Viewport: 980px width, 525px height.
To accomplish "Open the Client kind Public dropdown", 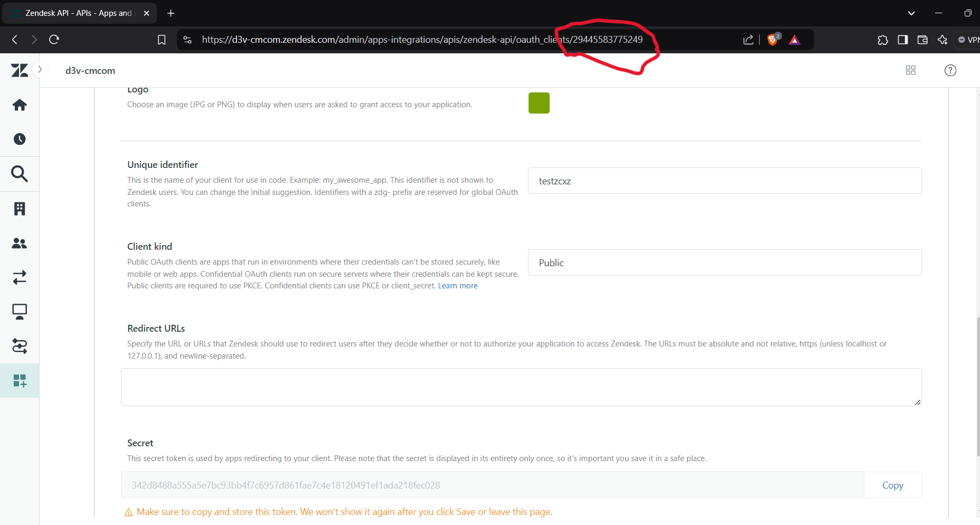I will coord(724,262).
